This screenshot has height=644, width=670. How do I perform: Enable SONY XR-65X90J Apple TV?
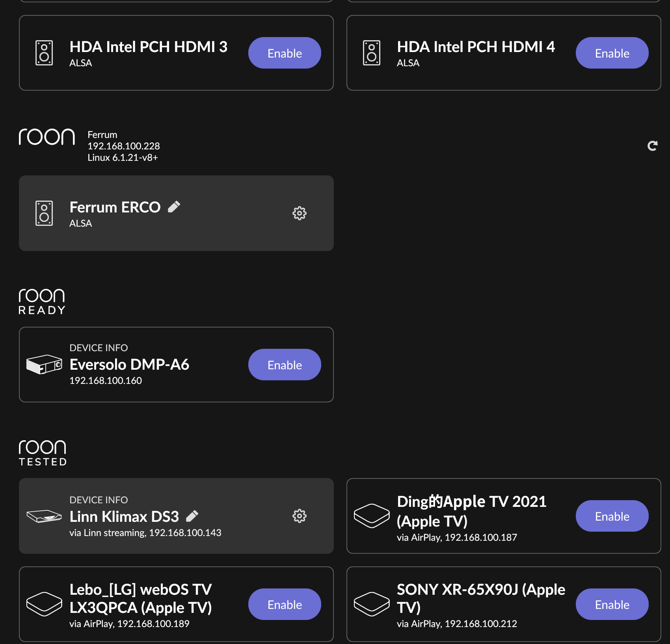tap(612, 604)
